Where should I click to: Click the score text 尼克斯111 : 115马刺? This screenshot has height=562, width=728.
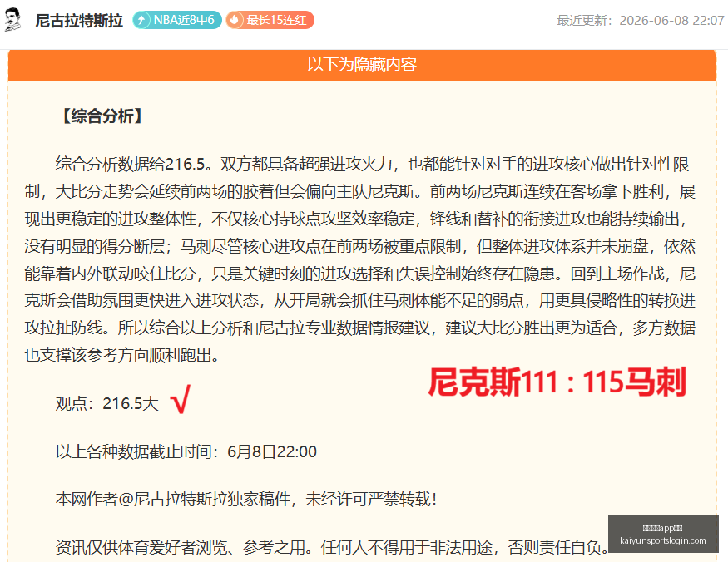tap(557, 382)
